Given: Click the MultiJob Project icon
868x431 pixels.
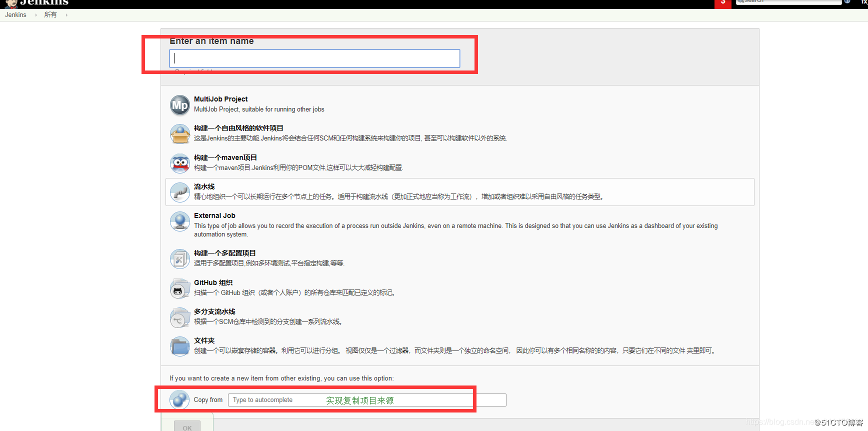Looking at the screenshot, I should coord(180,105).
